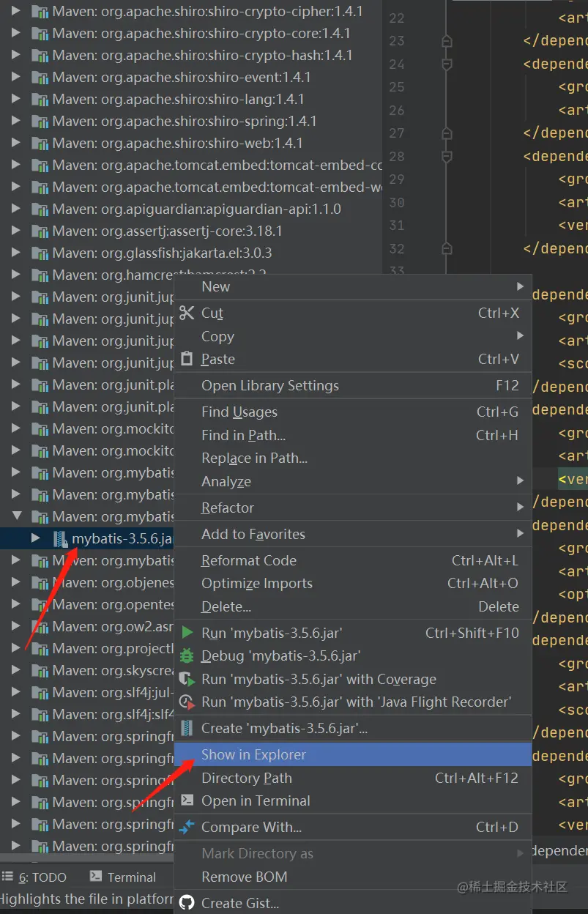Viewport: 588px width, 914px height.
Task: Click the fold marker on editor line 24
Action: tap(447, 64)
